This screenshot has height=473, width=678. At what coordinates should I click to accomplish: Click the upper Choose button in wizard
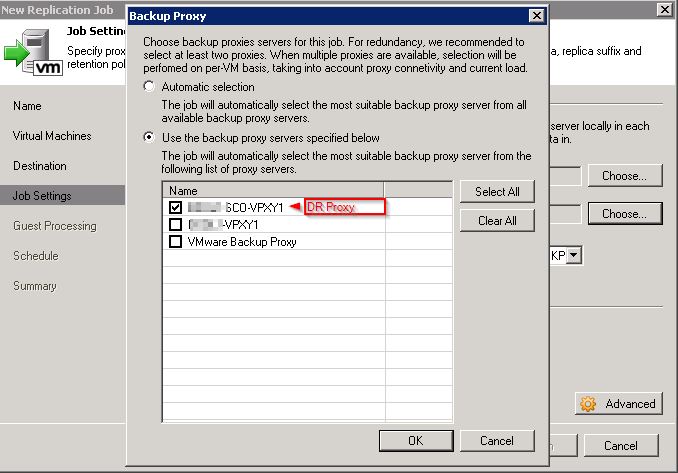click(x=625, y=176)
